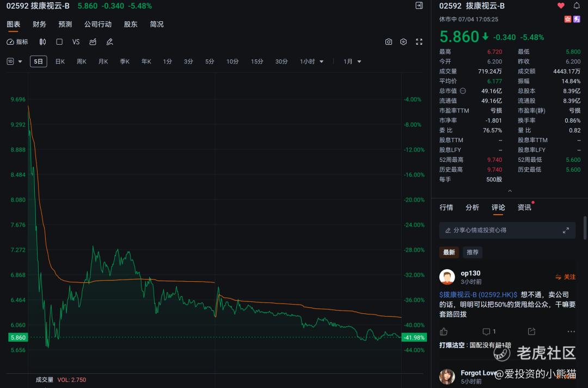
Task: Click the area chart overlay icon
Action: coord(93,41)
